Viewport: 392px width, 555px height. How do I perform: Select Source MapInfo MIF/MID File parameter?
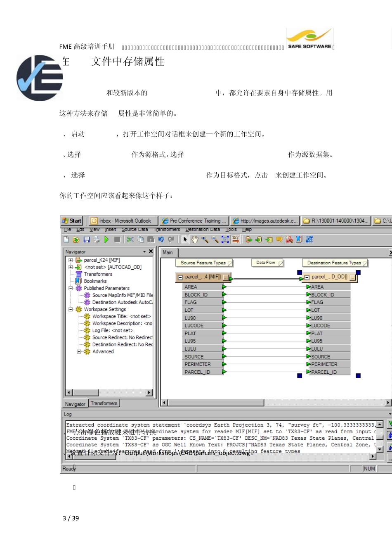point(122,295)
